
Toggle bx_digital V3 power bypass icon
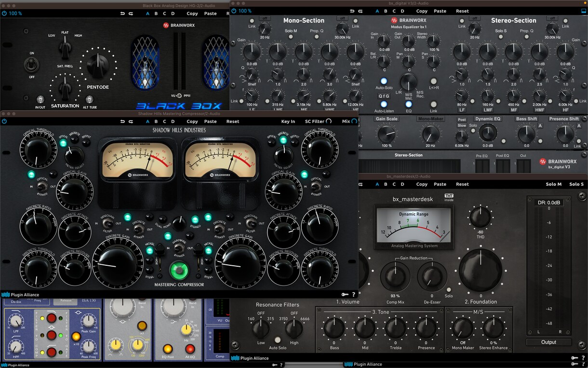pyautogui.click(x=234, y=11)
